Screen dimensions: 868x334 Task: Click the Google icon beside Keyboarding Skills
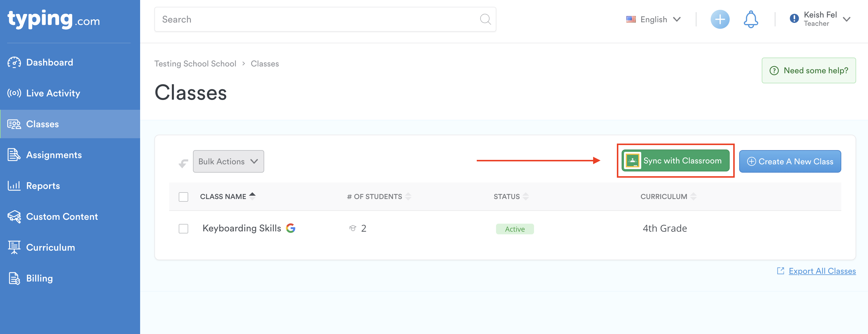click(290, 228)
